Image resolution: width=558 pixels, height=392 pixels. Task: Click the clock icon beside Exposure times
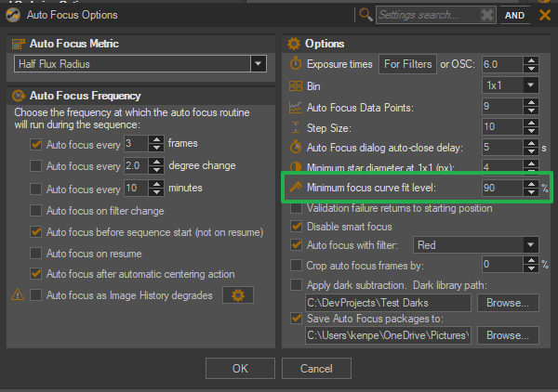(296, 64)
